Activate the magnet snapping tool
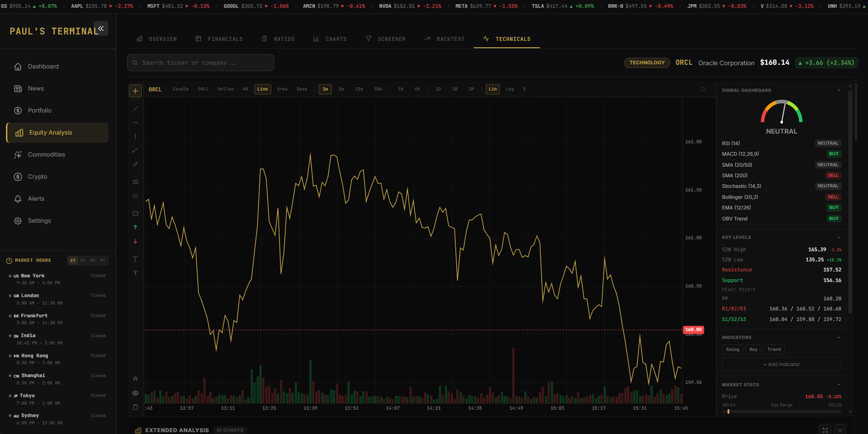This screenshot has width=868, height=434. (x=135, y=378)
